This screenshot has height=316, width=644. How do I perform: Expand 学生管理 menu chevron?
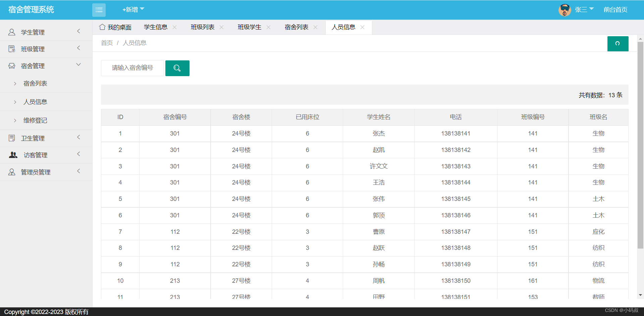[x=78, y=31]
